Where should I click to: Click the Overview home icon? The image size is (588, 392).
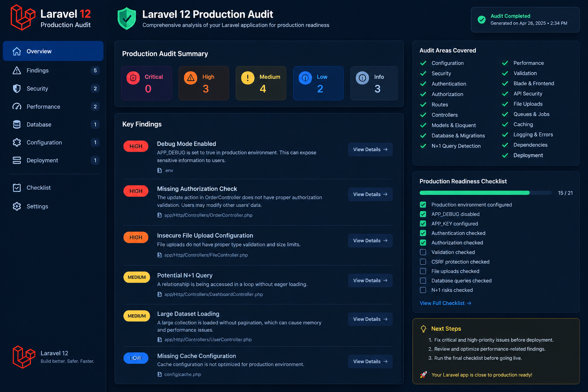coord(17,51)
